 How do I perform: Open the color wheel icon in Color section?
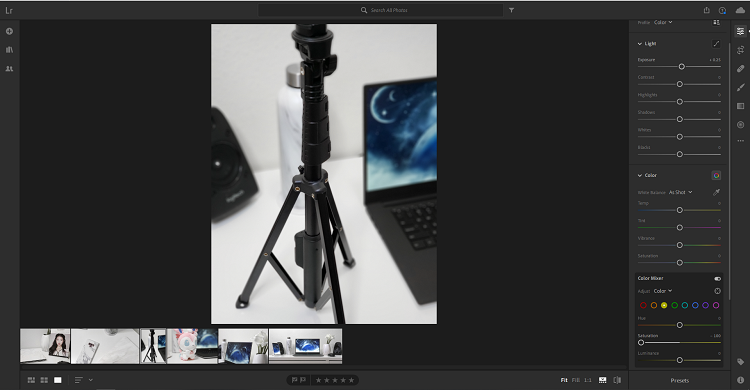(x=716, y=176)
